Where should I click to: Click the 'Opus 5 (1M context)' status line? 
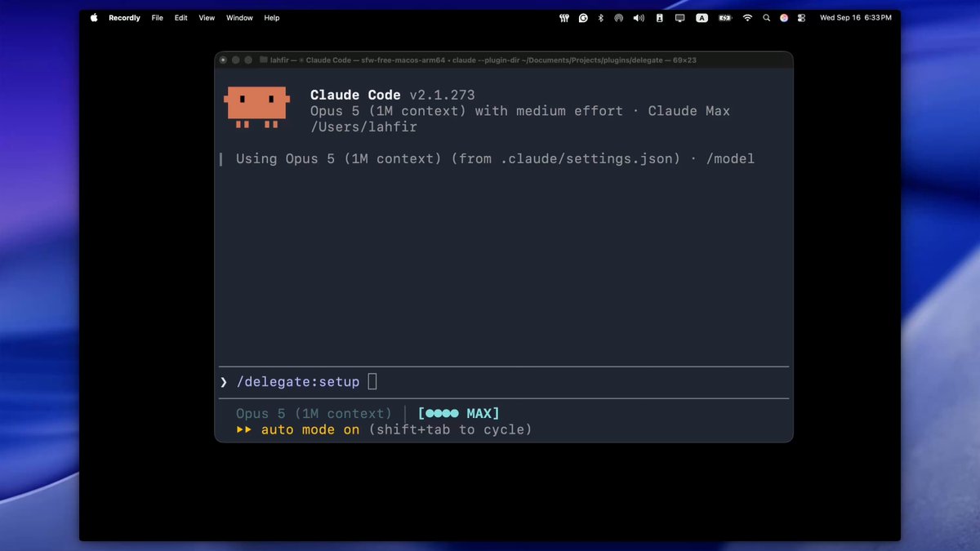(314, 414)
